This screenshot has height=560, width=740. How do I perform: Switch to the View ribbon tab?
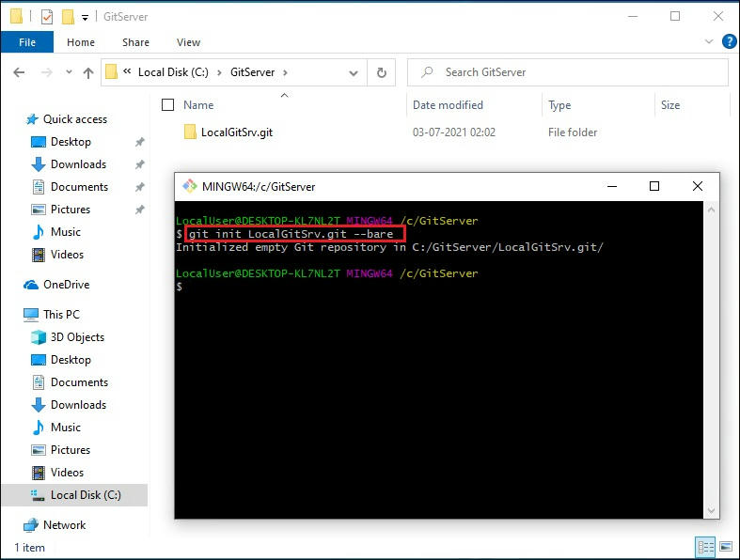coord(188,42)
